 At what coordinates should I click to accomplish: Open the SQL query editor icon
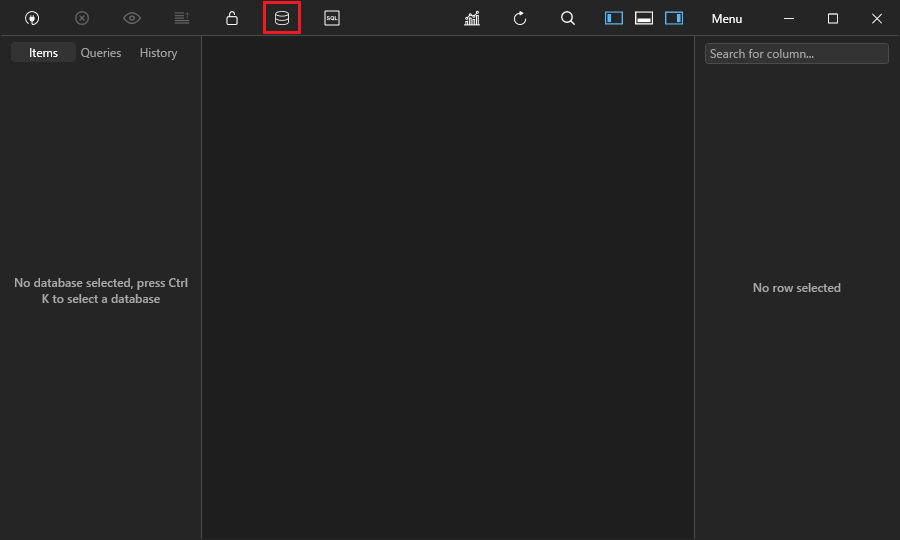[x=332, y=18]
